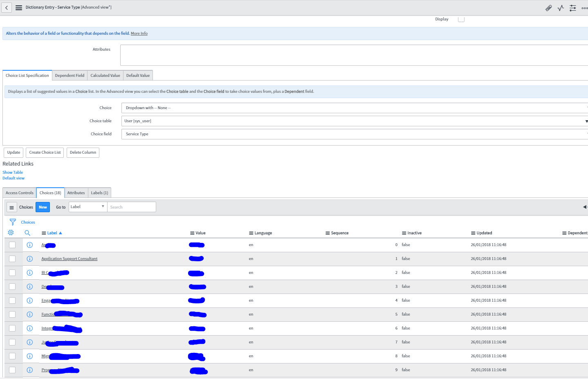This screenshot has height=379, width=588.
Task: Select the Application Support Consultant row checkbox
Action: click(x=12, y=259)
